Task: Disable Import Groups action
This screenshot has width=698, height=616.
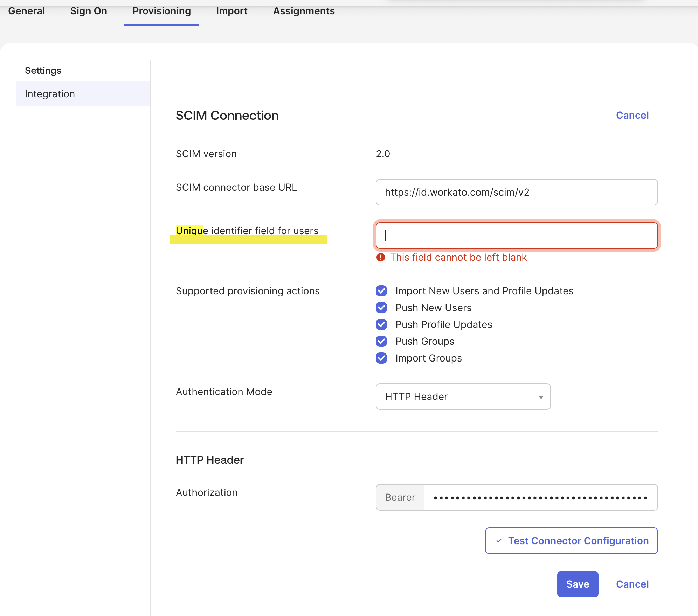Action: (x=381, y=358)
